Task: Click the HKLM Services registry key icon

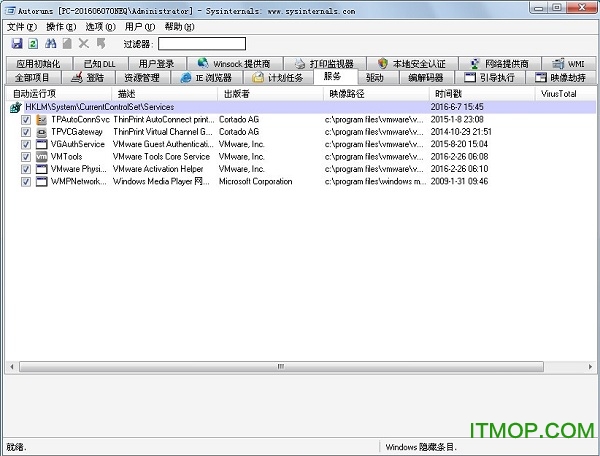Action: (16, 107)
